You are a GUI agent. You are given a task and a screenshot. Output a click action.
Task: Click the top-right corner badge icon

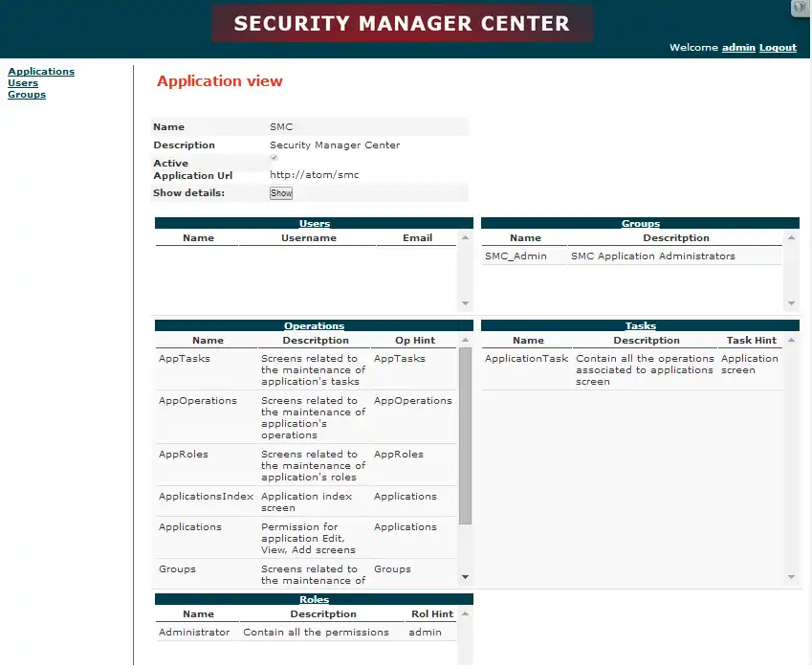[x=801, y=8]
